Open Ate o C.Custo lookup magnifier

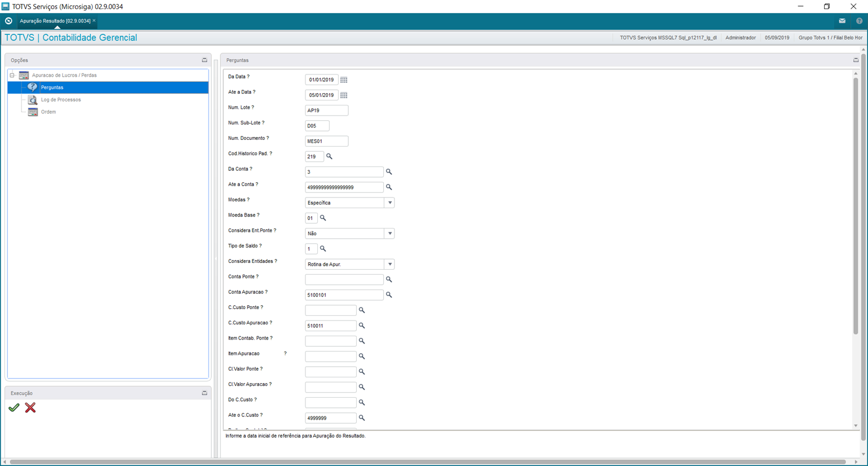362,418
